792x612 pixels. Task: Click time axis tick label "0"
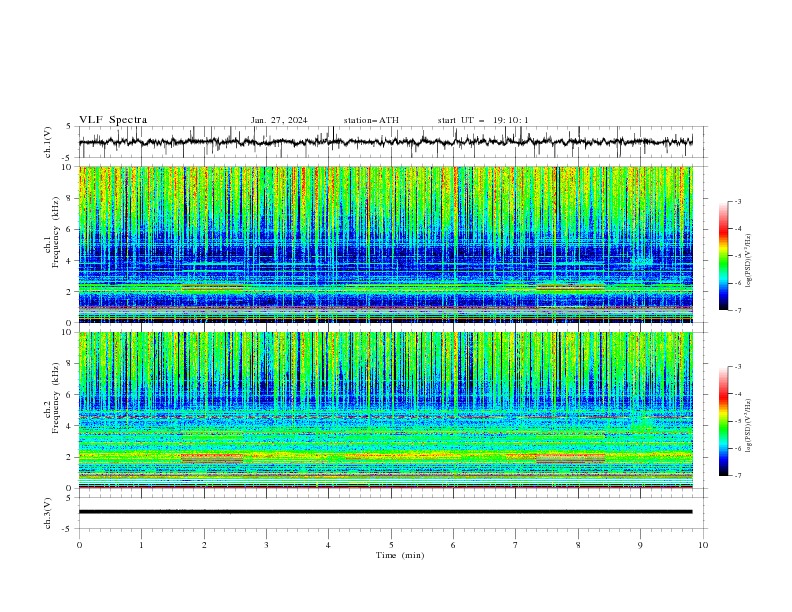(x=79, y=545)
